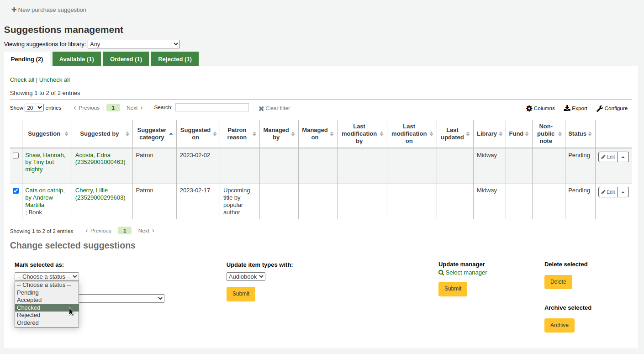Export the suggestions table
The height and width of the screenshot is (354, 644).
(x=575, y=108)
